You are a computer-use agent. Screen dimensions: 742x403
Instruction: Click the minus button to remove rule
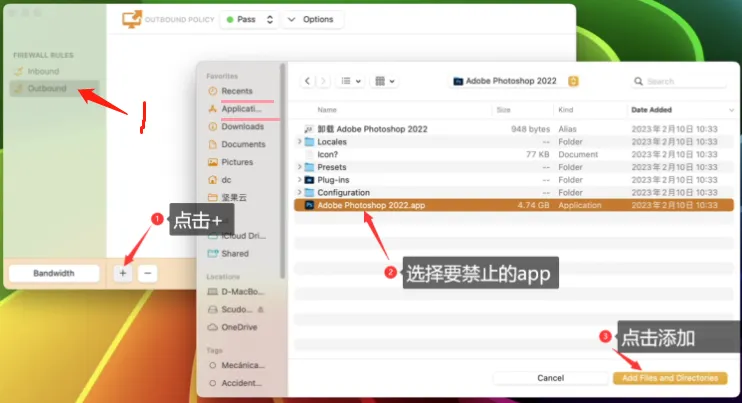(x=147, y=273)
